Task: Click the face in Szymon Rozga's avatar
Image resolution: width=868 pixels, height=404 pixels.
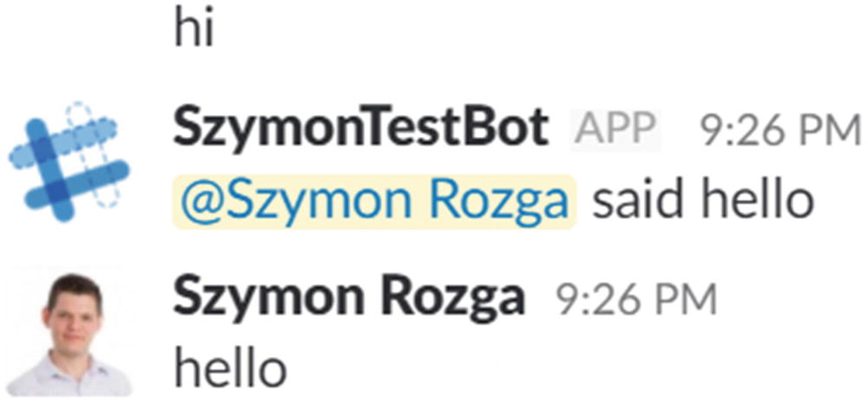Action: 74,316
